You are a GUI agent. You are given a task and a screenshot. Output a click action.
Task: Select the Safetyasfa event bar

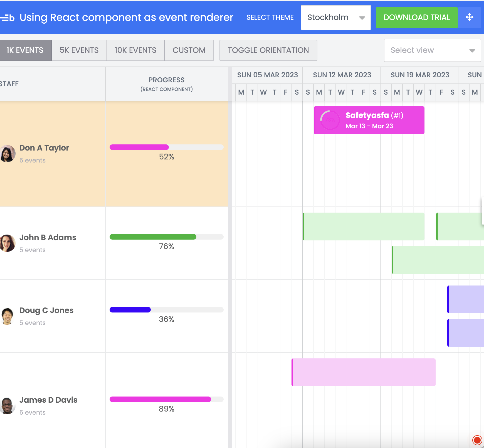click(369, 120)
